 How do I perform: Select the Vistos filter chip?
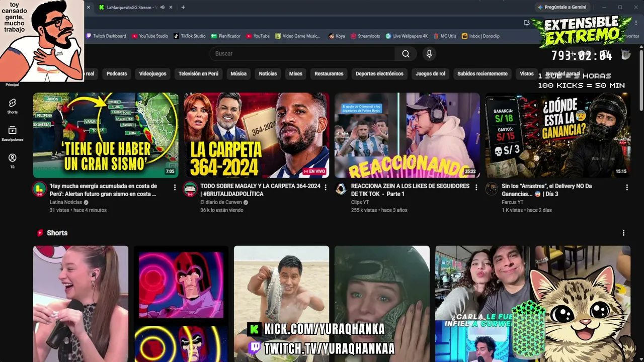527,73
